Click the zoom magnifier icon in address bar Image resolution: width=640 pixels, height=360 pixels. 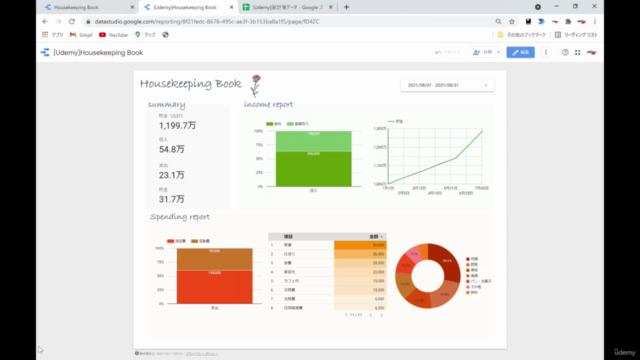click(498, 22)
